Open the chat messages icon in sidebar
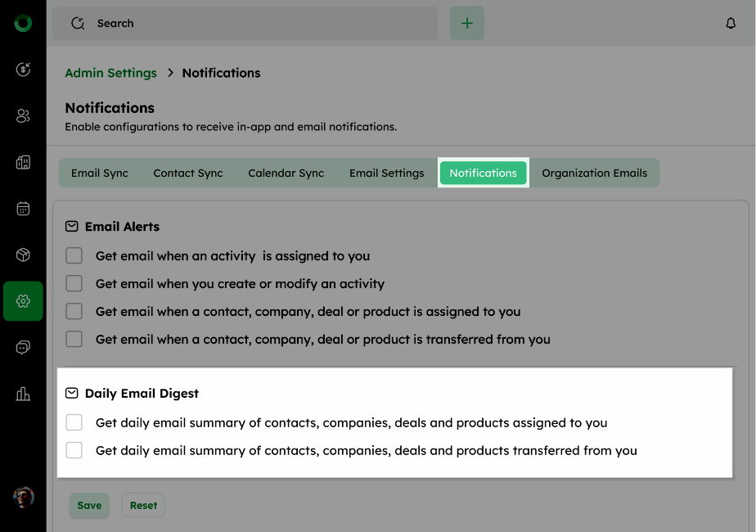 coord(23,347)
